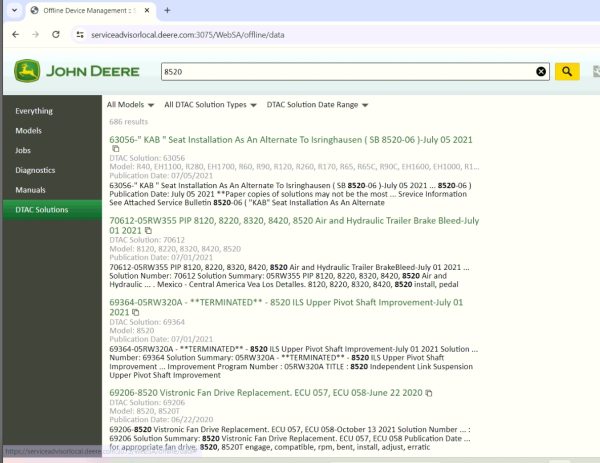The width and height of the screenshot is (600, 463).
Task: Click text 'Publication Date: 07/05/2021'
Action: (161, 176)
